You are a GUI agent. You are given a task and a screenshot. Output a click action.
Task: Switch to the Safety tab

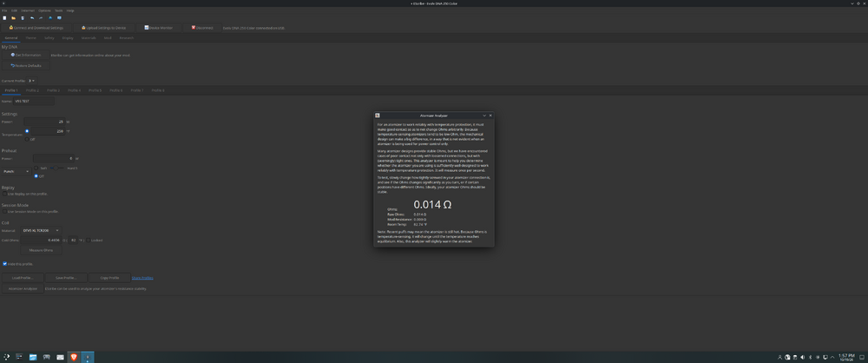tap(49, 38)
